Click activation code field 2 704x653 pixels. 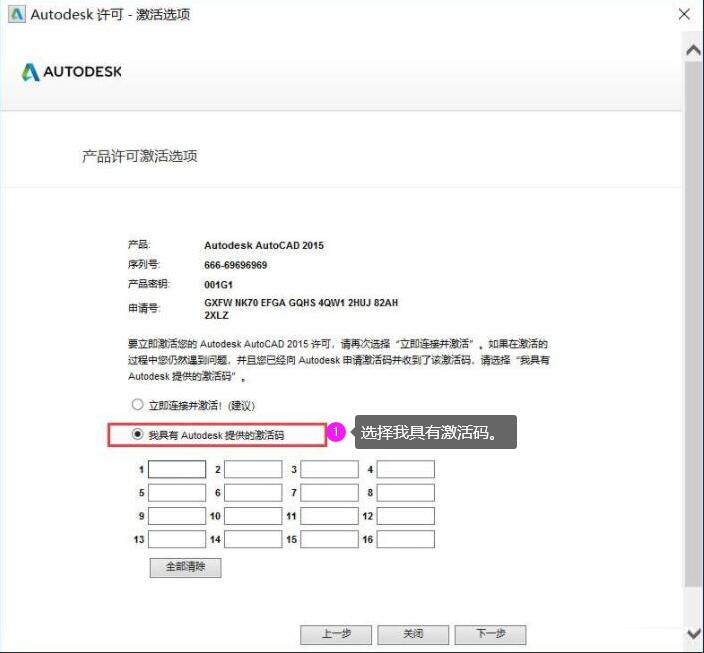click(x=253, y=469)
